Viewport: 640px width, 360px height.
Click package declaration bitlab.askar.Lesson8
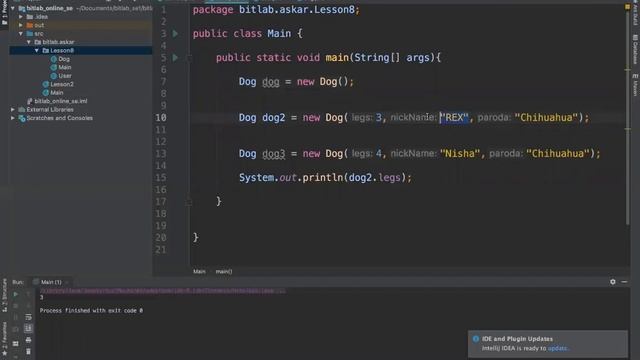(297, 10)
